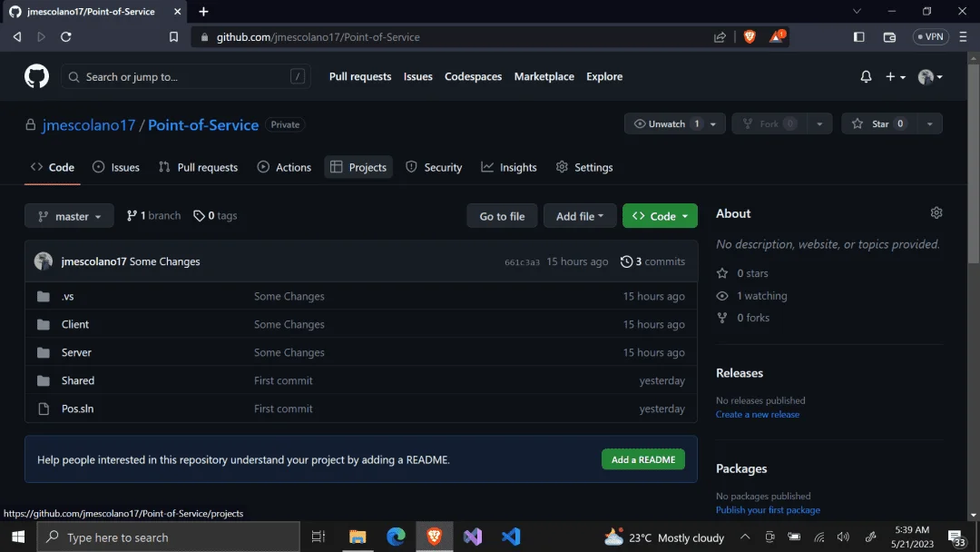Open Pull requests in top navigation
Image resolution: width=980 pixels, height=552 pixels.
coord(360,76)
